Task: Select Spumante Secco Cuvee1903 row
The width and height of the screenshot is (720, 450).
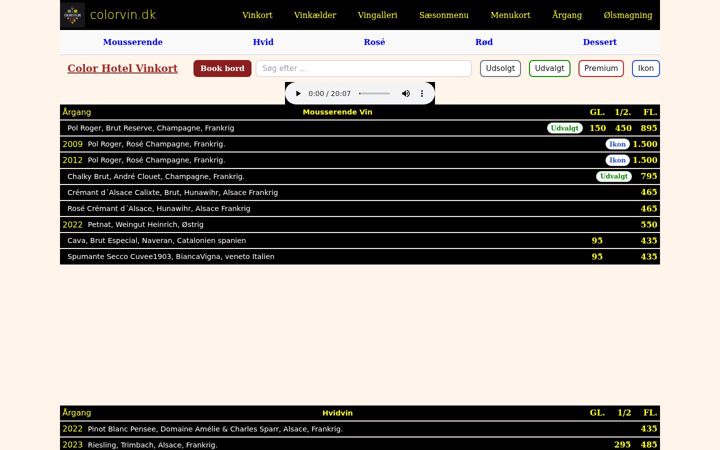Action: pyautogui.click(x=360, y=257)
